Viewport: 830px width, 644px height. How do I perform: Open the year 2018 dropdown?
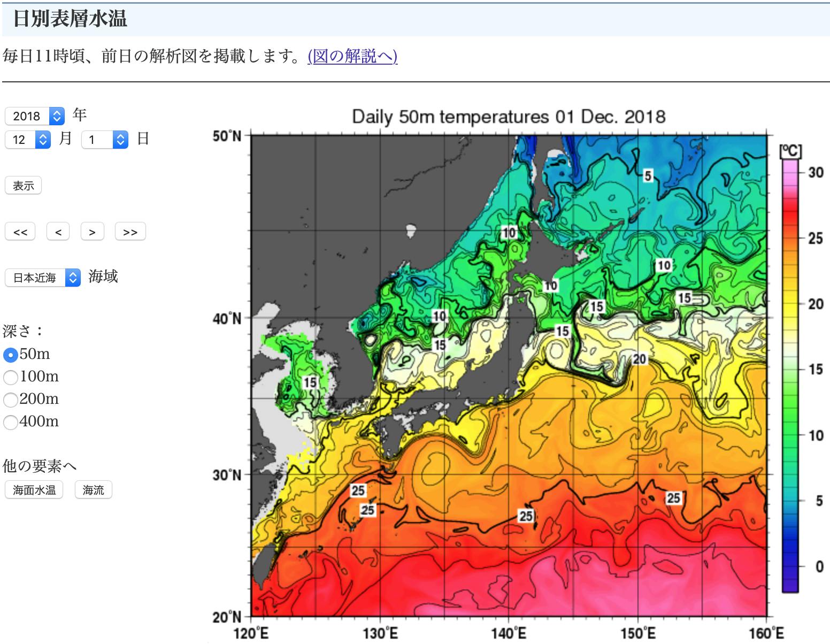(x=35, y=116)
